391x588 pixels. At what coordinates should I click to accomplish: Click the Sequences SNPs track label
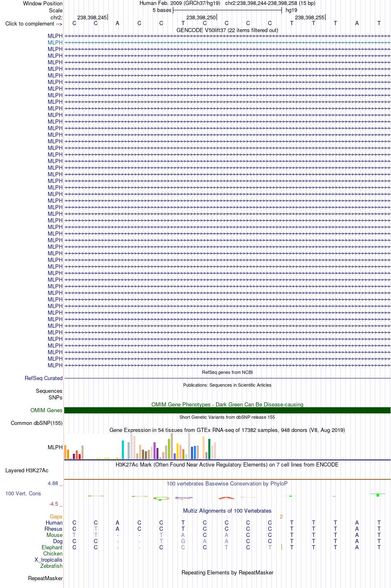tap(49, 394)
